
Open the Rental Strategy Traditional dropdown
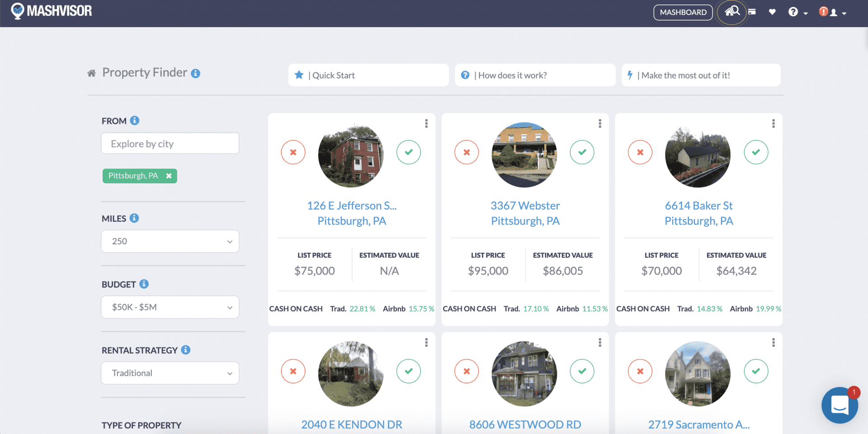tap(170, 373)
